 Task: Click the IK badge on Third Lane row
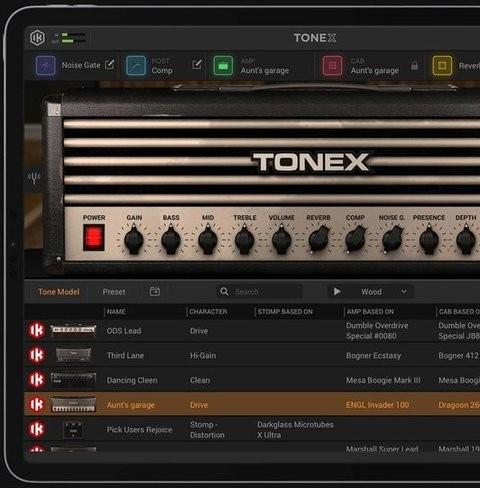coord(37,355)
